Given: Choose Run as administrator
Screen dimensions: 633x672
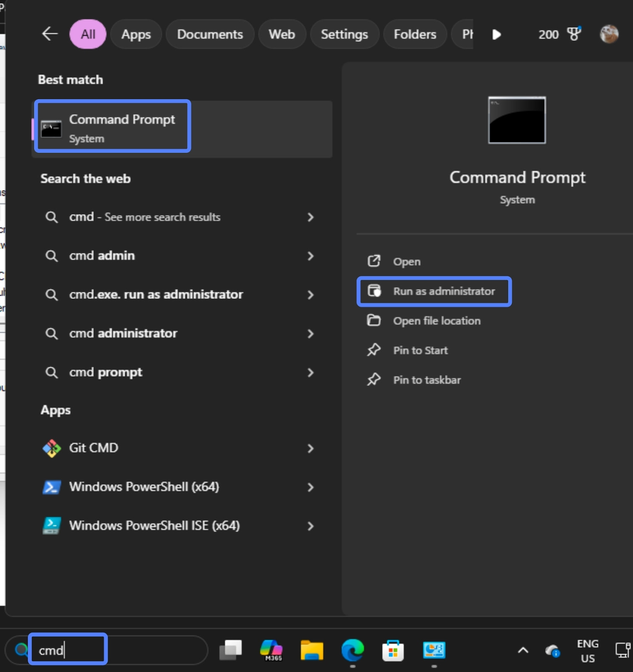Looking at the screenshot, I should click(x=443, y=291).
